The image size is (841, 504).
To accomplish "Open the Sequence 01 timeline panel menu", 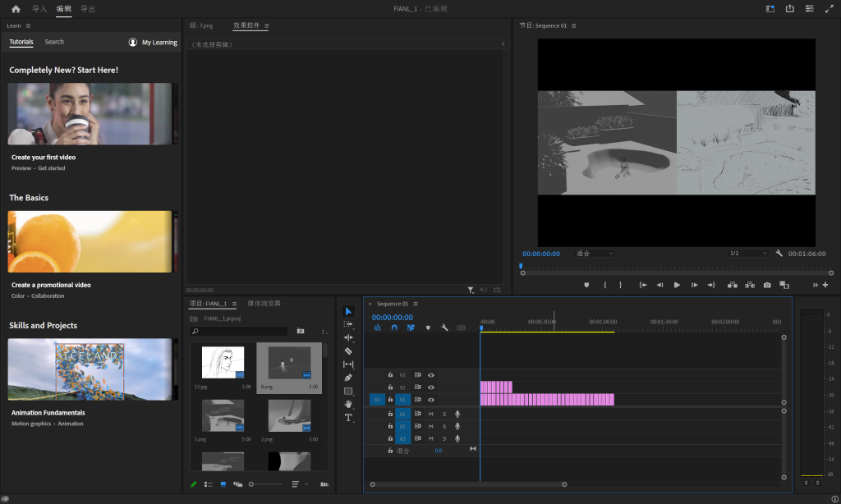I will (x=416, y=304).
